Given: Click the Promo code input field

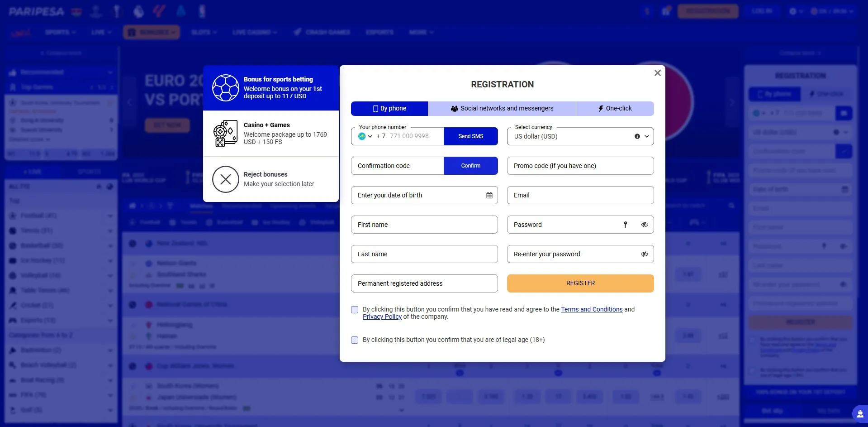Looking at the screenshot, I should pos(580,166).
